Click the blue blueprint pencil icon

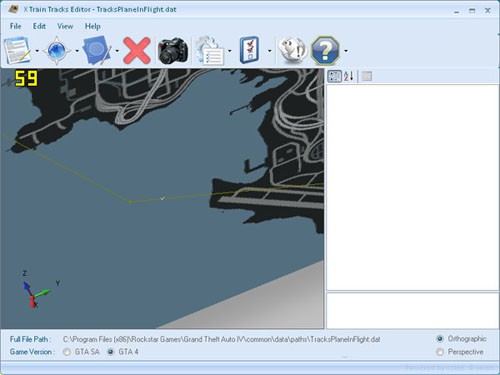coord(97,51)
